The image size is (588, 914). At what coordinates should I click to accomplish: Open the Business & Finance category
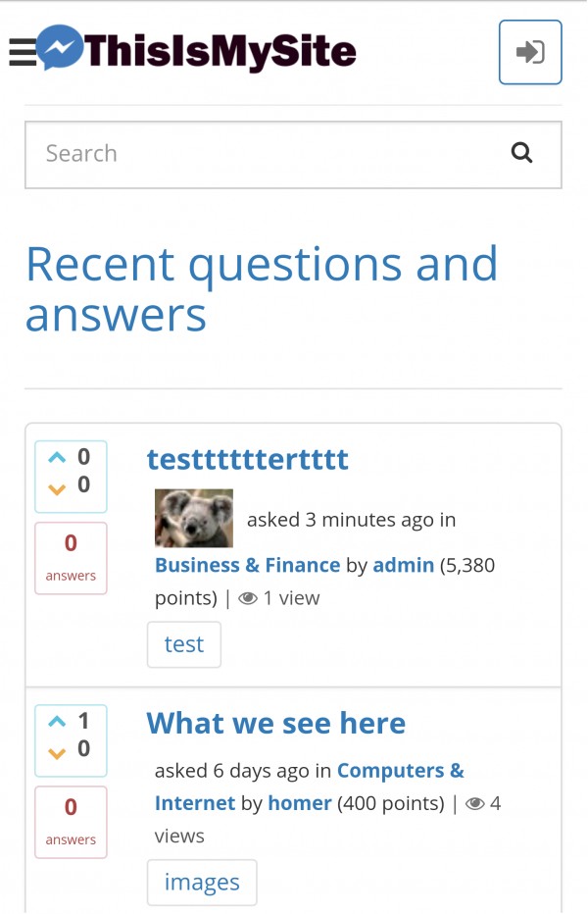[247, 565]
